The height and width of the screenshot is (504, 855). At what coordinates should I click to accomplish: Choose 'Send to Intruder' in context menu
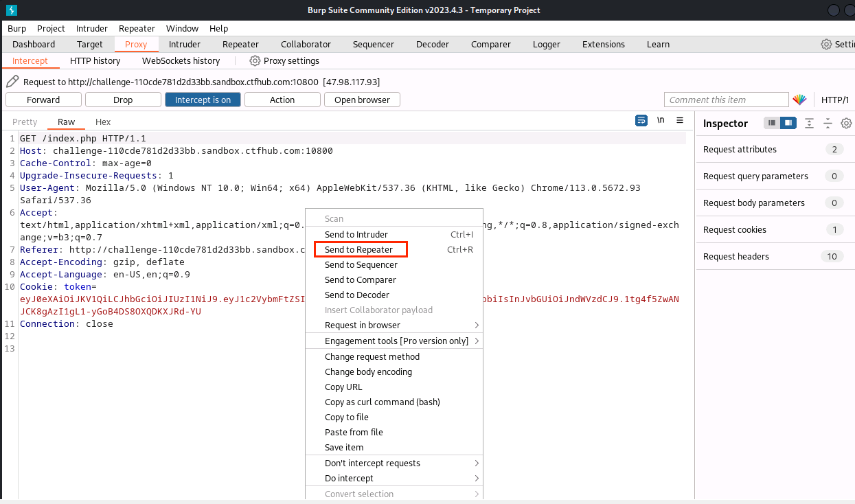point(394,234)
